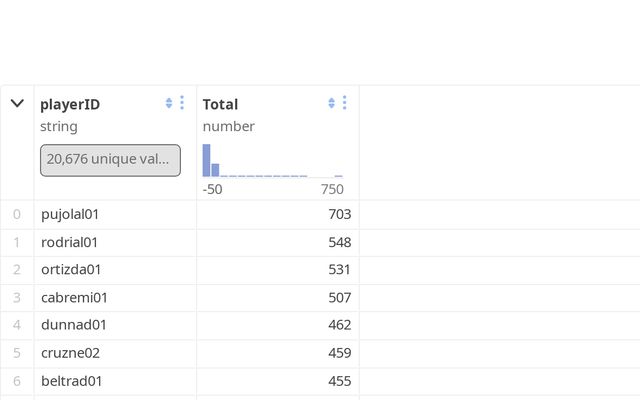The height and width of the screenshot is (400, 640).
Task: Toggle the column summary chevron at top-left
Action: 17,103
